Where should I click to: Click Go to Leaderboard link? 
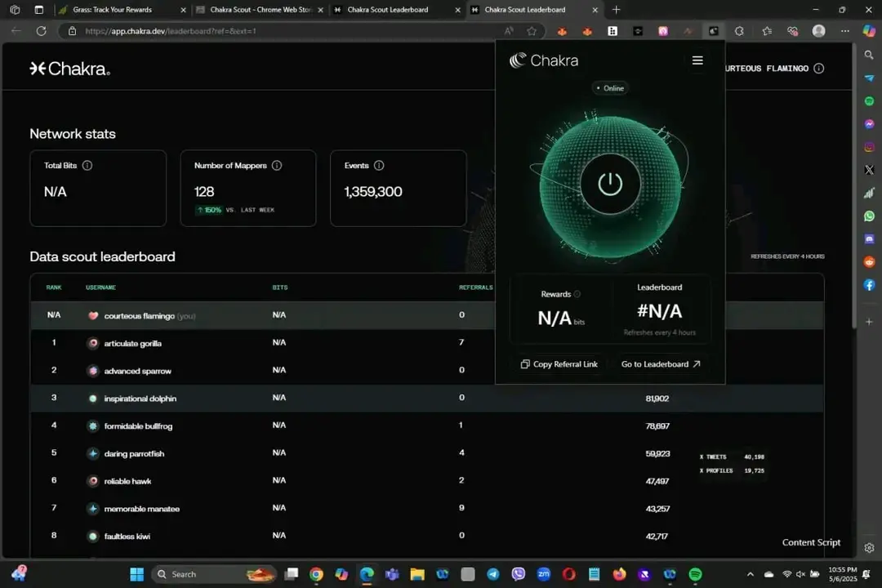pos(661,364)
